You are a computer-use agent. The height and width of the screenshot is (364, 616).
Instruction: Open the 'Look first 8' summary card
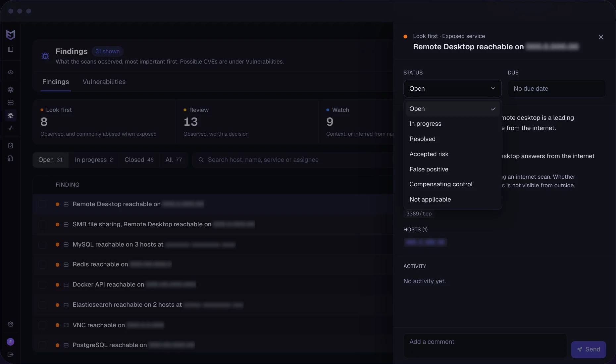104,122
